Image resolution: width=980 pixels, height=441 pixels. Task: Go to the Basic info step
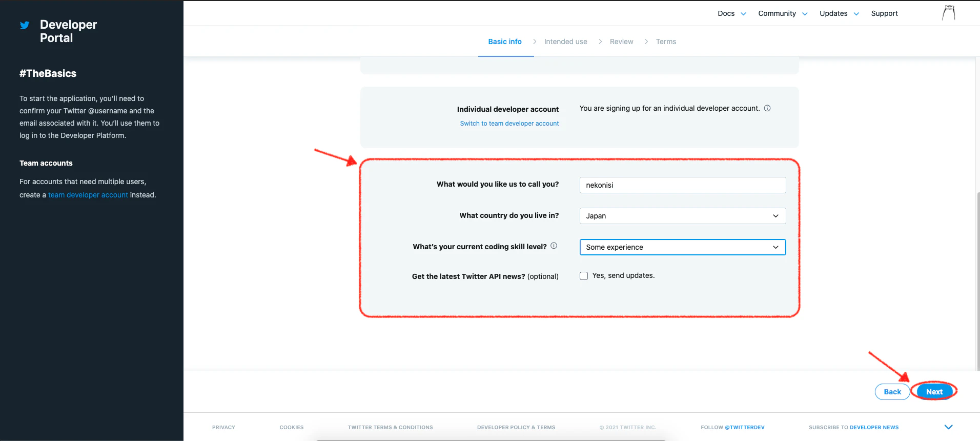505,42
